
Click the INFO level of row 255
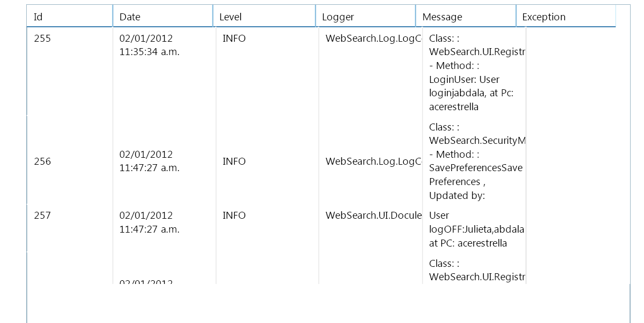tap(234, 39)
